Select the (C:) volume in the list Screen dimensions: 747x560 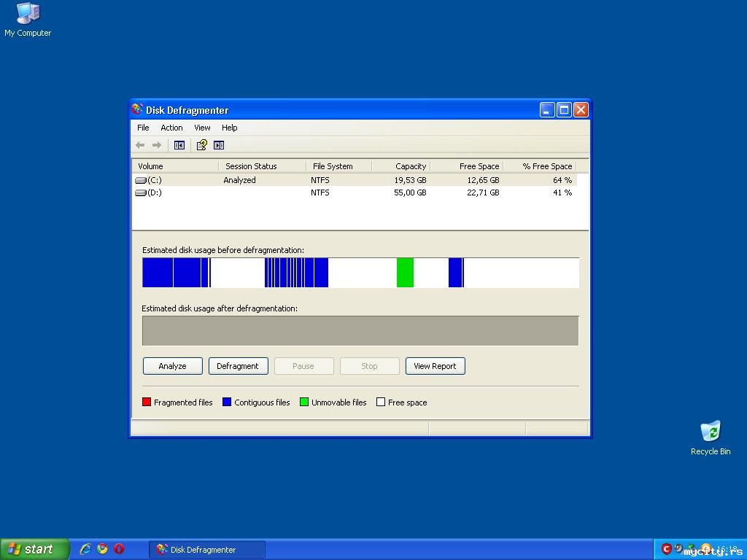[x=154, y=180]
